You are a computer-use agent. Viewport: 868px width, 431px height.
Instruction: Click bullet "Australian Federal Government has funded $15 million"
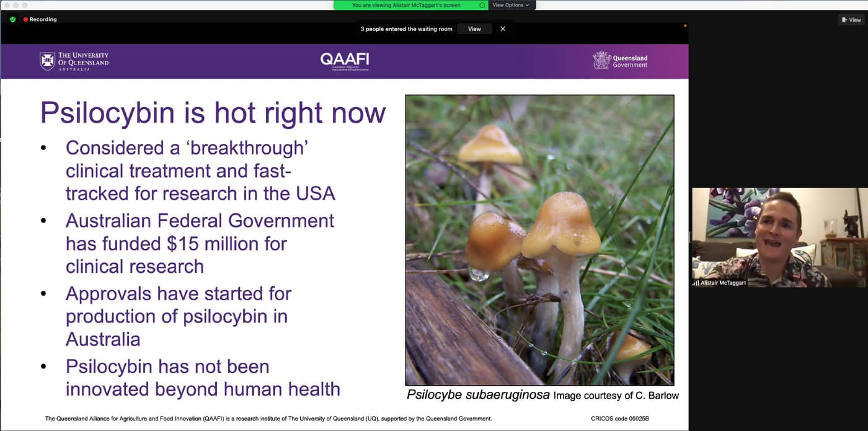[200, 243]
